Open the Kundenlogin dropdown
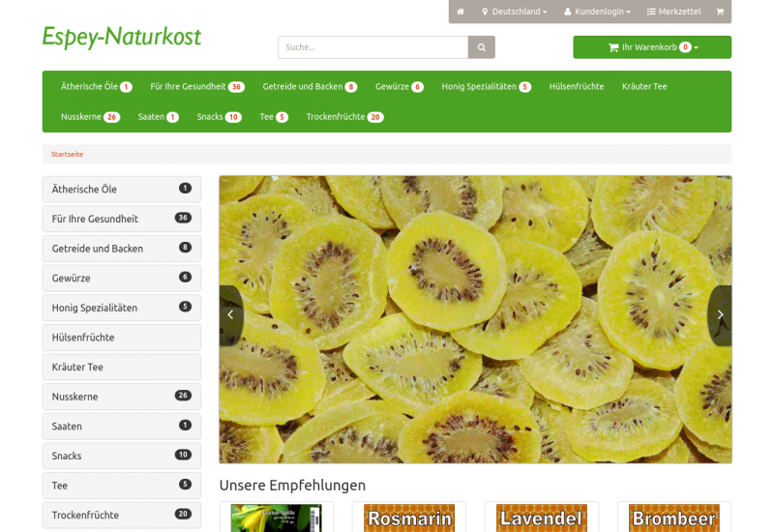The height and width of the screenshot is (532, 774). (x=597, y=12)
